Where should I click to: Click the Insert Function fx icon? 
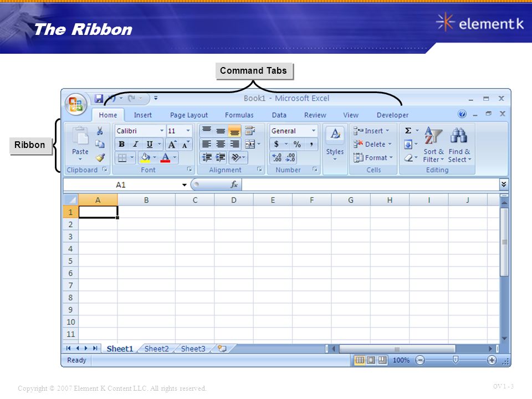click(x=234, y=185)
